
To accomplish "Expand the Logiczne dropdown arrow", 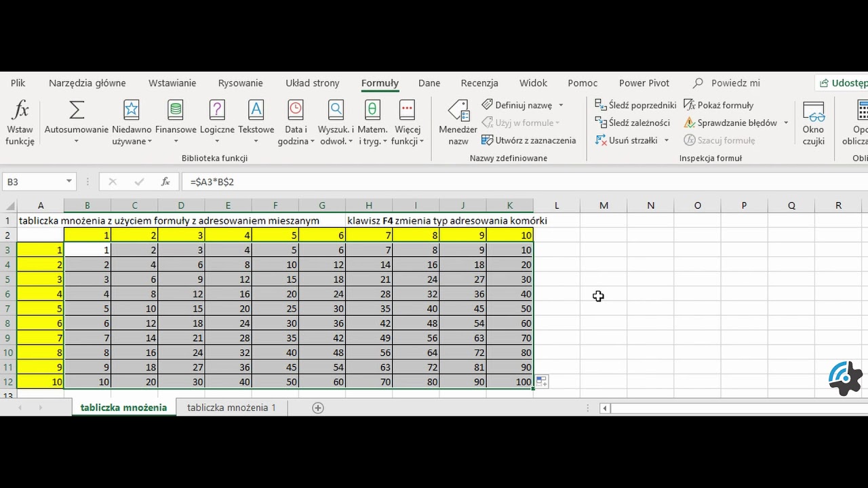I will pos(218,142).
